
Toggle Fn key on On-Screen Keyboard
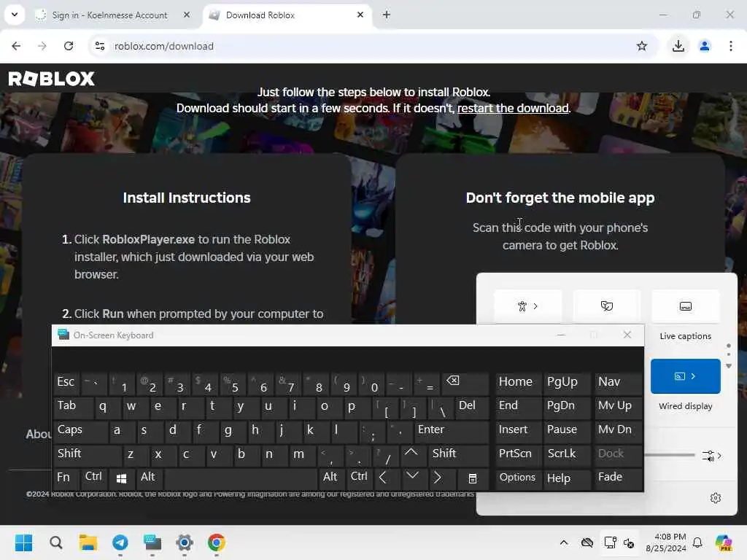coord(66,478)
